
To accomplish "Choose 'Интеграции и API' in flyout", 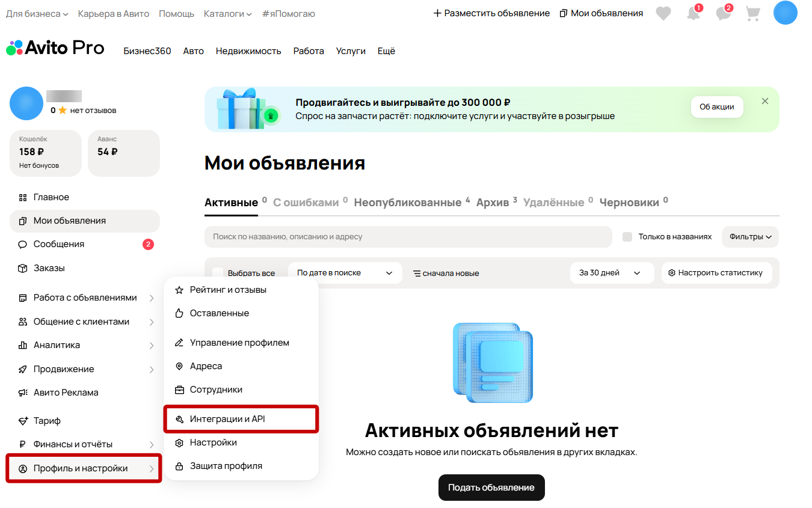I will coord(241,419).
